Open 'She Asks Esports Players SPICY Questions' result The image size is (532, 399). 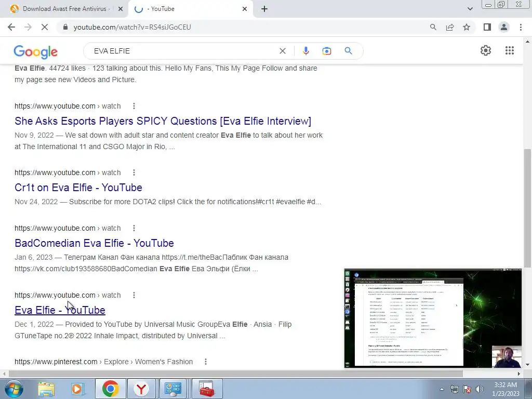(163, 121)
